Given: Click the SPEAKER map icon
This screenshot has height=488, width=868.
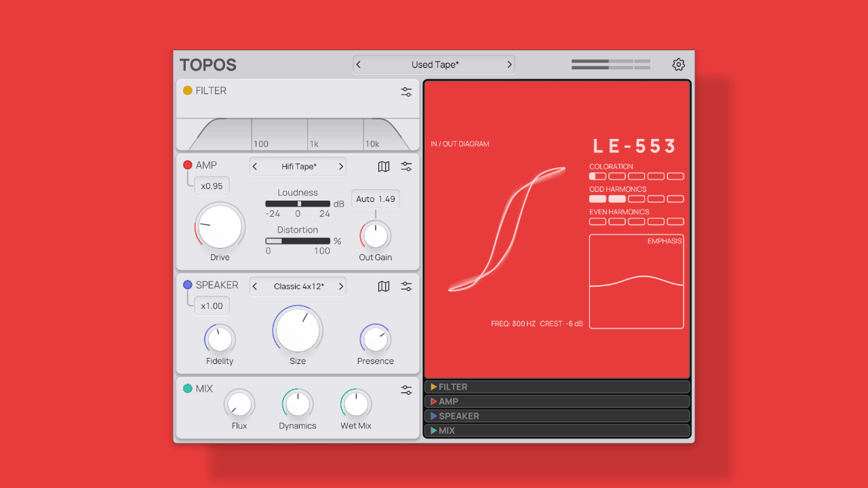Looking at the screenshot, I should pos(384,287).
